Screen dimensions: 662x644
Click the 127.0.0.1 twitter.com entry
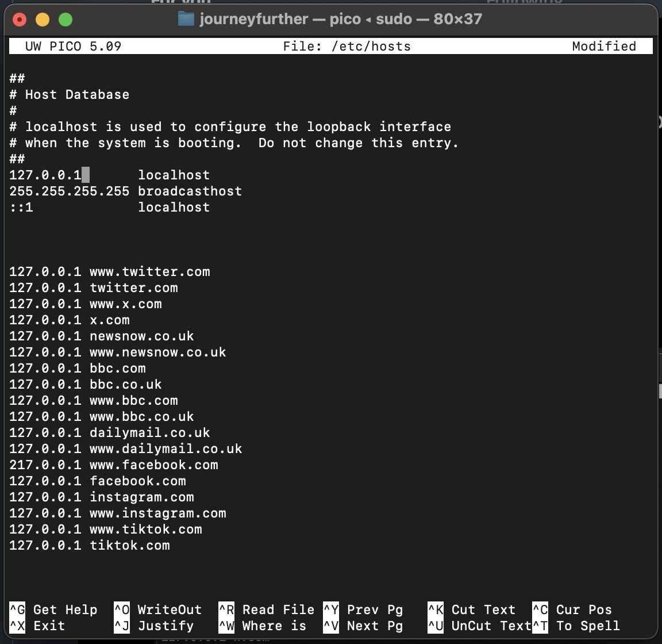click(x=93, y=287)
